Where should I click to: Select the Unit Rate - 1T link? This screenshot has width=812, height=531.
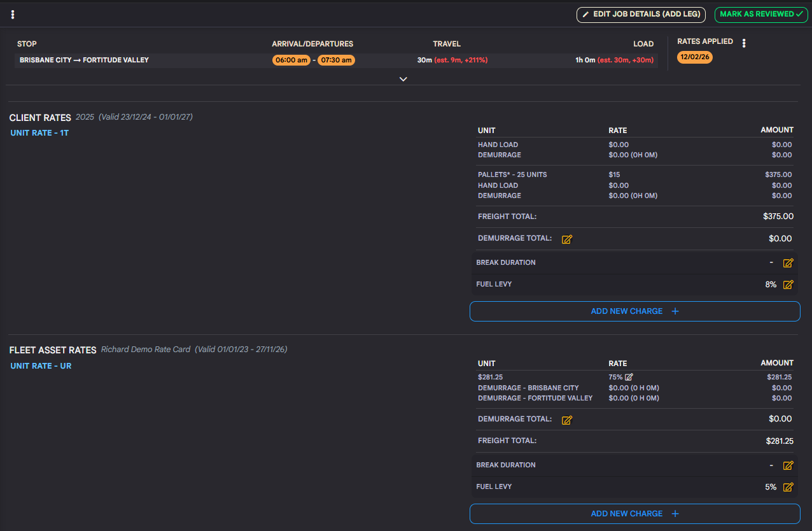(x=39, y=133)
